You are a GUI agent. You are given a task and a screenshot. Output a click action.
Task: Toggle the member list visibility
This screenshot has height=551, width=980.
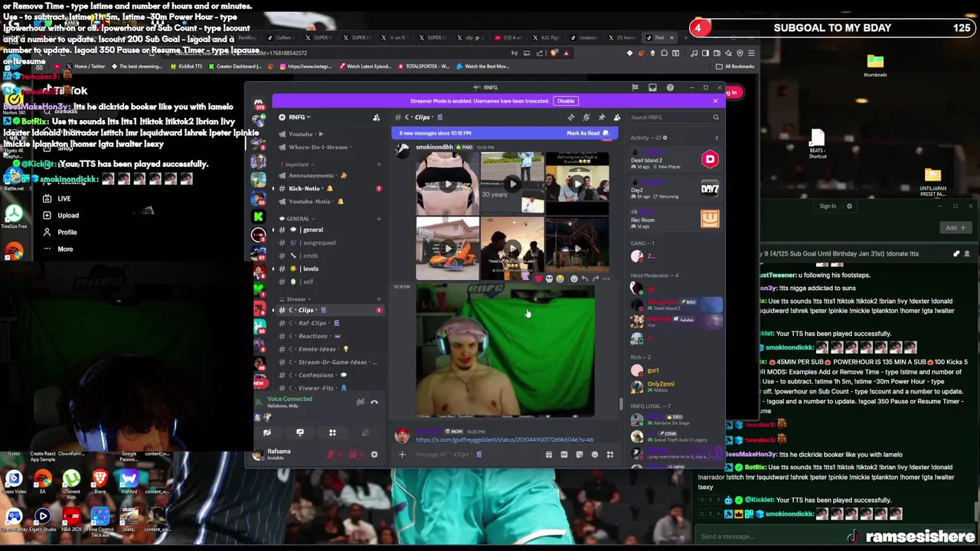click(617, 117)
